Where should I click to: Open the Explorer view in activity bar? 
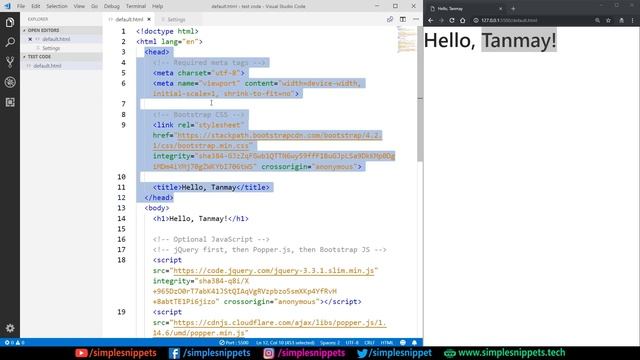[x=10, y=22]
